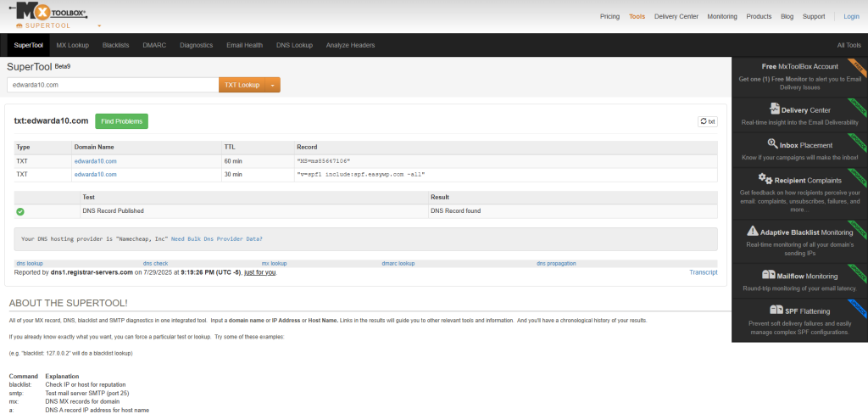Click the Recipient Complaints gears icon
This screenshot has height=414, width=868.
765,178
